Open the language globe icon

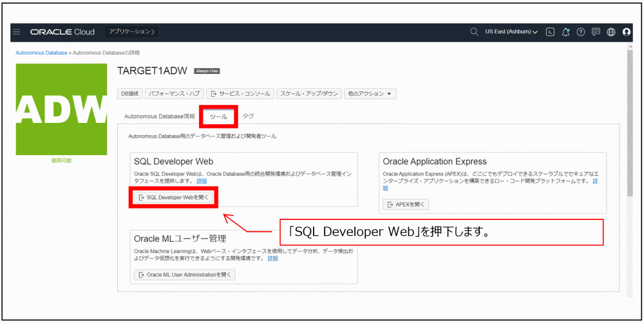tap(611, 32)
